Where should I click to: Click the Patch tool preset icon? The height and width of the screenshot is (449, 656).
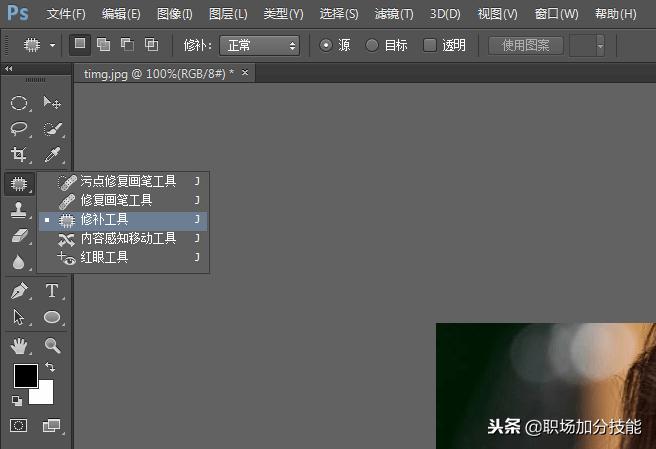32,44
